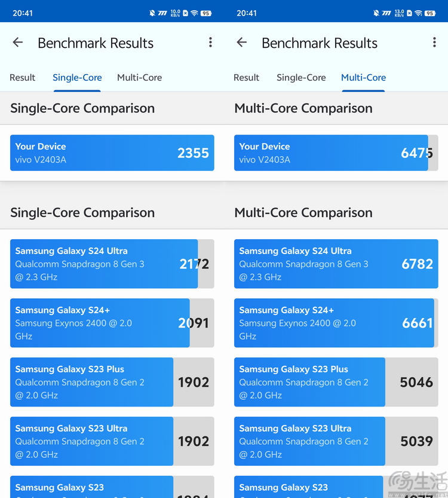Open Your Device single-core score 2355 bar
Image resolution: width=448 pixels, height=498 pixels.
point(112,153)
